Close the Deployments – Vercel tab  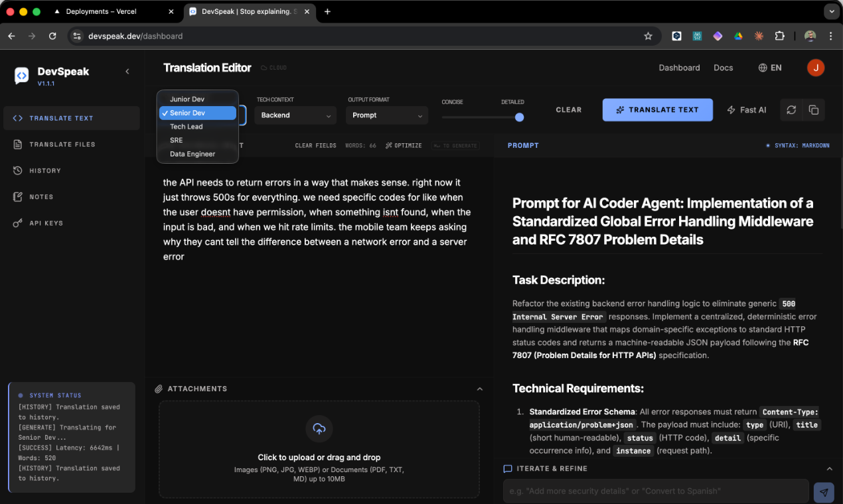pyautogui.click(x=171, y=11)
